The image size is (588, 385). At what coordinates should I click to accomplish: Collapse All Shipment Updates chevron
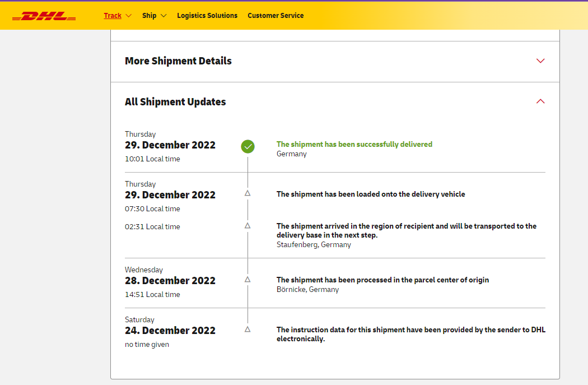tap(540, 101)
